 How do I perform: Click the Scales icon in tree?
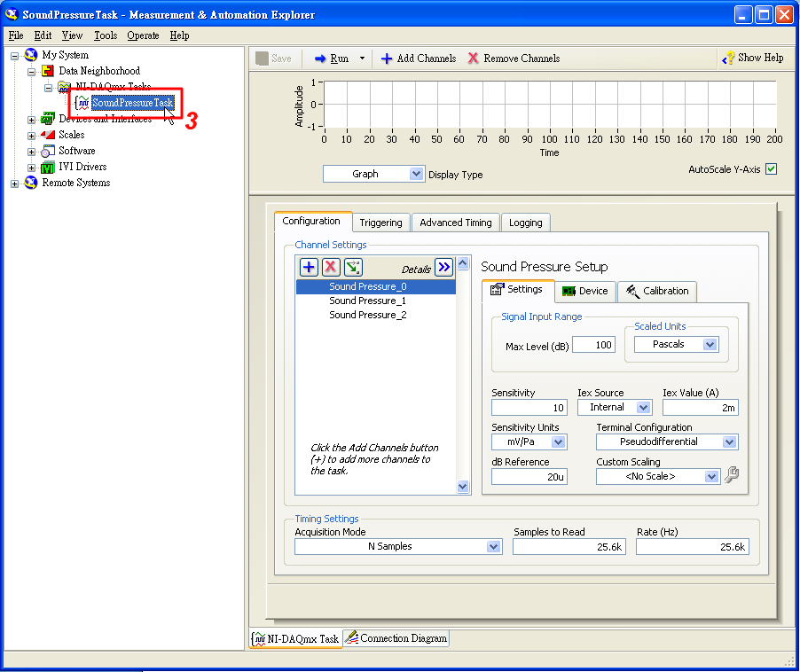[48, 135]
